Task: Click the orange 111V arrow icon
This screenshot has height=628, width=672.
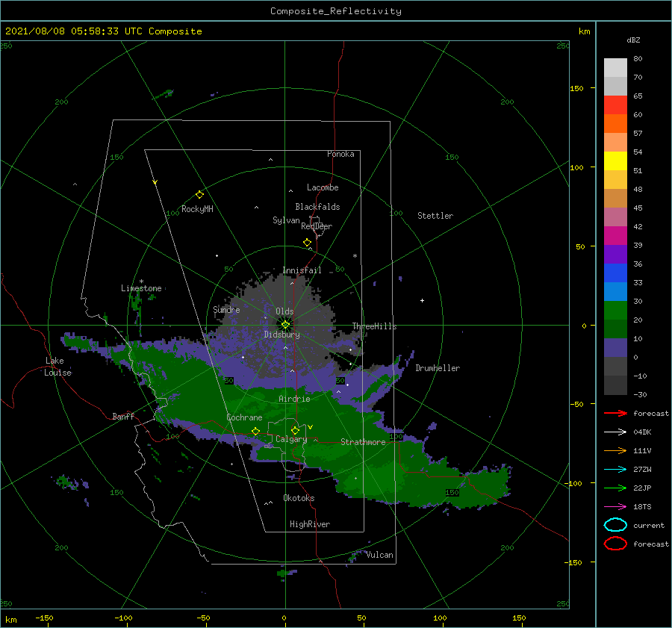Action: pyautogui.click(x=615, y=450)
